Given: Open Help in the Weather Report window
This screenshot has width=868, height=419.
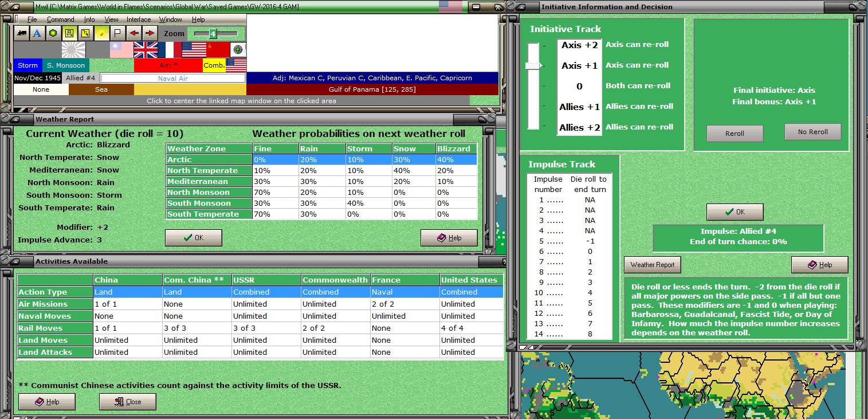Looking at the screenshot, I should pos(449,238).
